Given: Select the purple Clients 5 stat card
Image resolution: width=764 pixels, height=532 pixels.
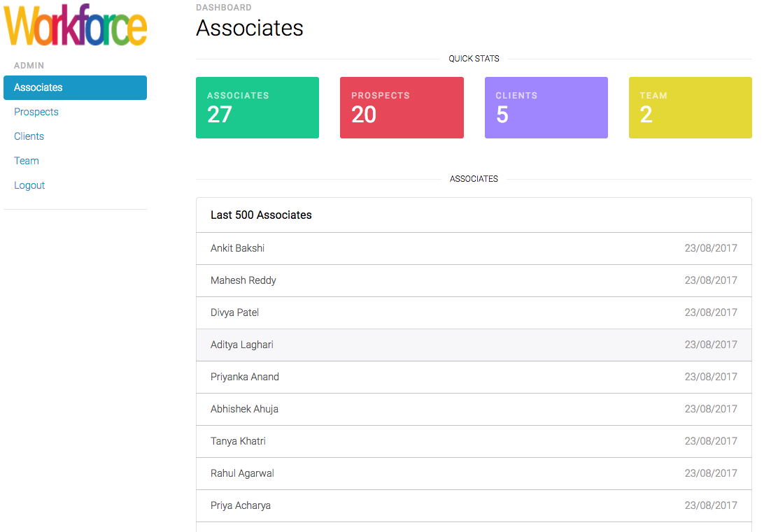Looking at the screenshot, I should point(546,108).
